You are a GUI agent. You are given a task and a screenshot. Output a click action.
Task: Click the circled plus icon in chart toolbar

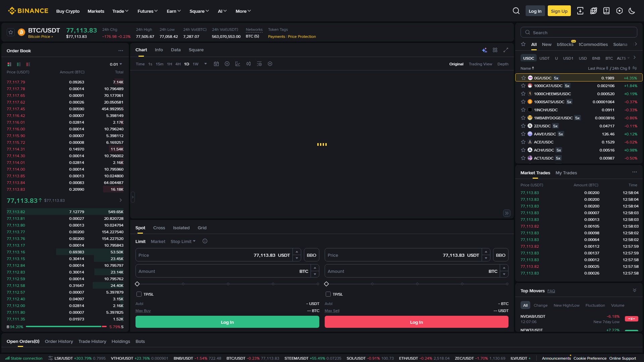click(x=227, y=64)
